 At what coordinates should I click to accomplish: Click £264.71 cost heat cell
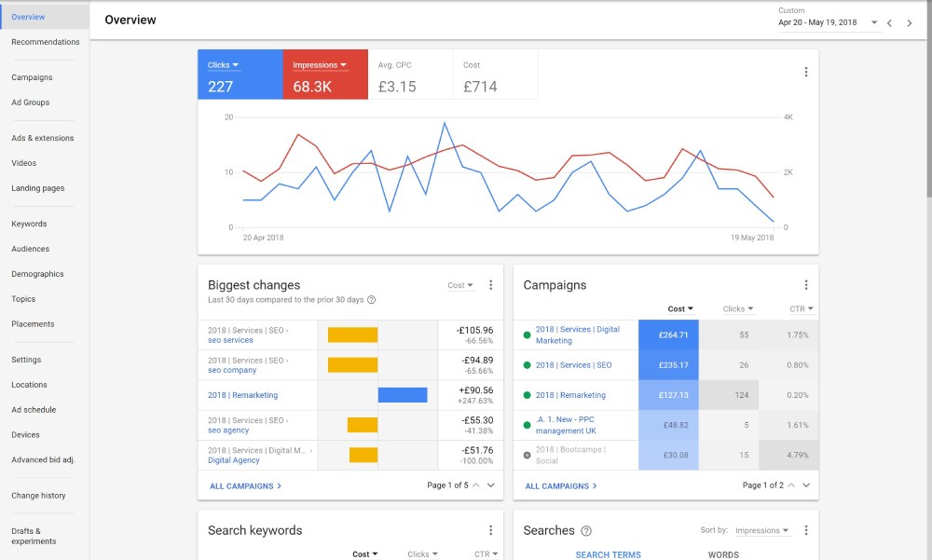668,335
